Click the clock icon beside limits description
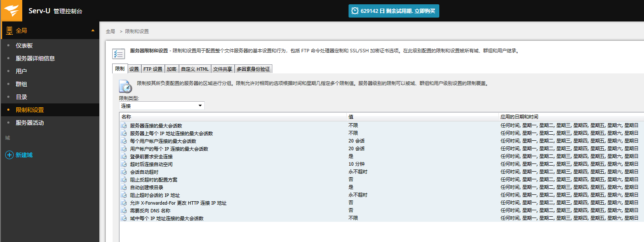Viewport: 644px width, 242px height. pos(125,86)
